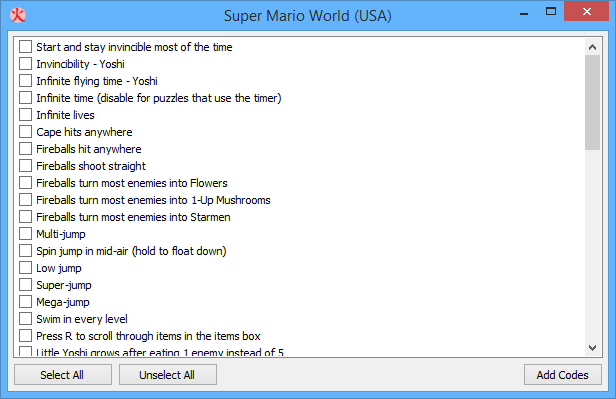Click the scrollbar up arrow
Viewport: 616px width, 399px height.
[x=592, y=47]
